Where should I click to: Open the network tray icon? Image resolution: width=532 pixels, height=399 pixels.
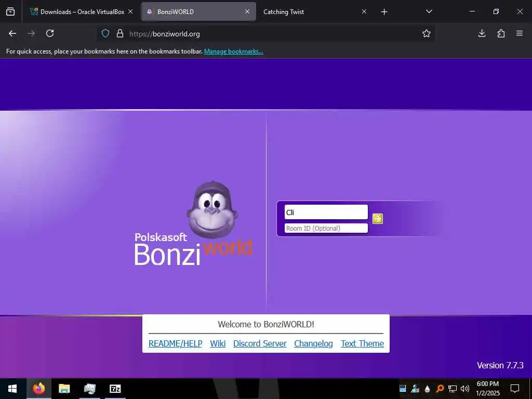tap(453, 389)
